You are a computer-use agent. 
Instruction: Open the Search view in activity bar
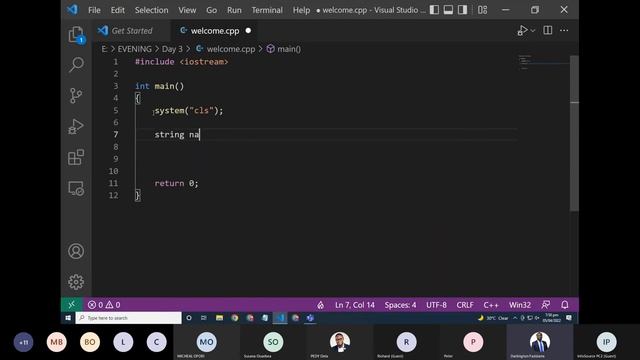(x=76, y=64)
